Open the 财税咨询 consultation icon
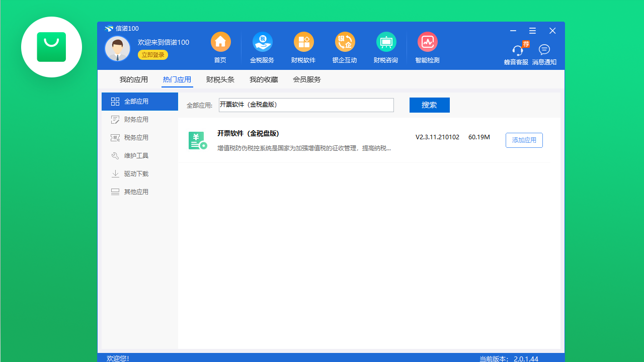Viewport: 644px width, 362px height. [x=386, y=48]
